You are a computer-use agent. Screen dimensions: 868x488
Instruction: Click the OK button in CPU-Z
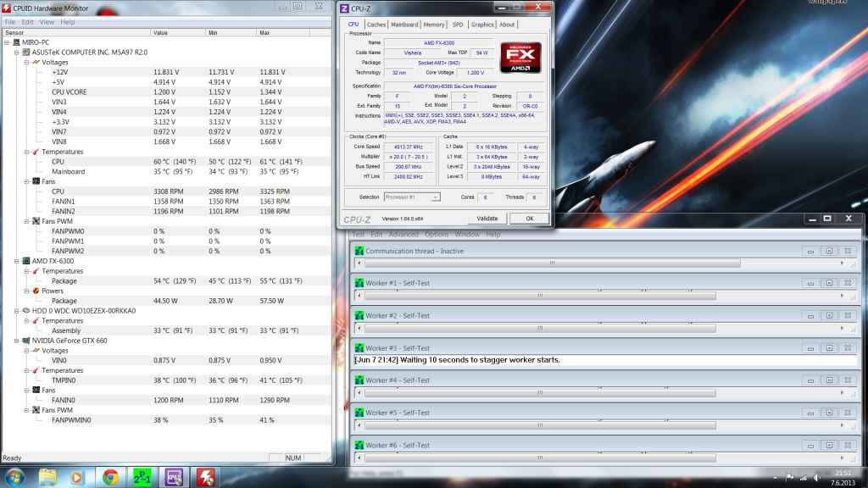click(x=530, y=218)
